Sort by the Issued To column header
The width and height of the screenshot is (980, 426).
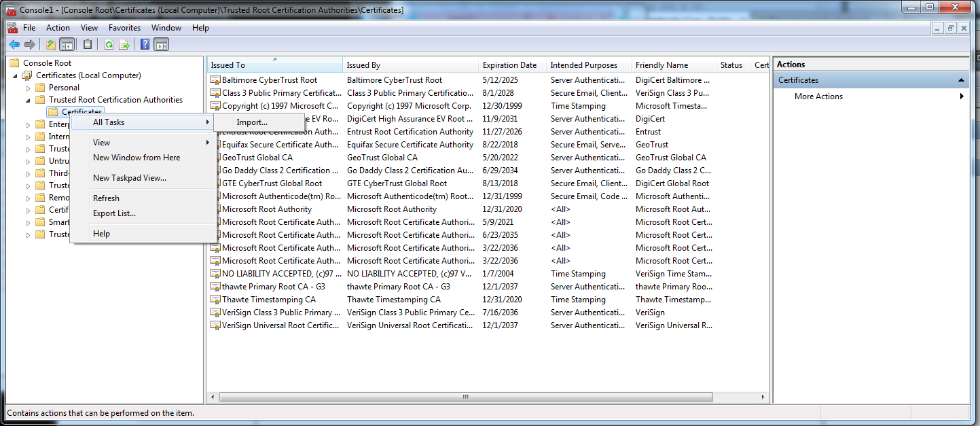point(274,65)
